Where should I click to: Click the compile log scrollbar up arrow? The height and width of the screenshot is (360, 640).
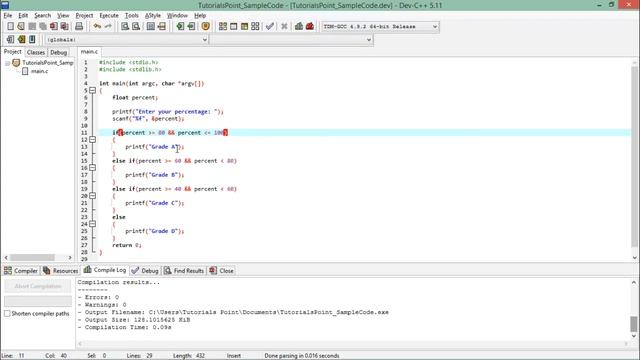point(633,282)
